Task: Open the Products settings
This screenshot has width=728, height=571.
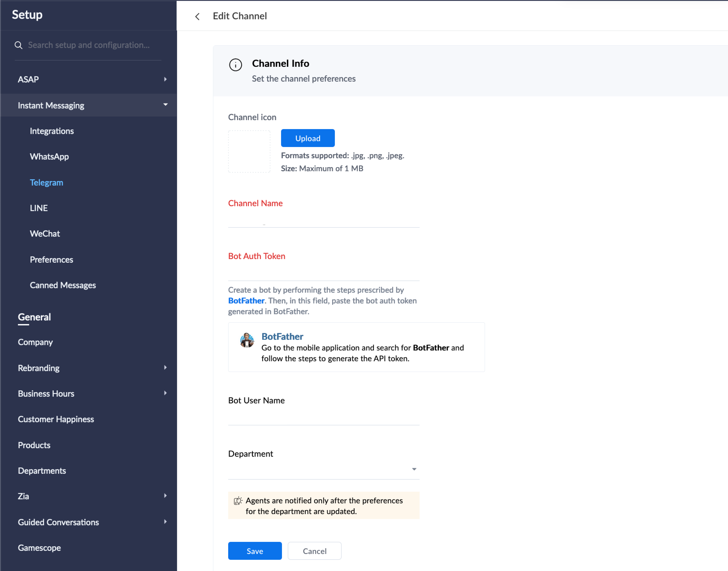Action: click(34, 445)
